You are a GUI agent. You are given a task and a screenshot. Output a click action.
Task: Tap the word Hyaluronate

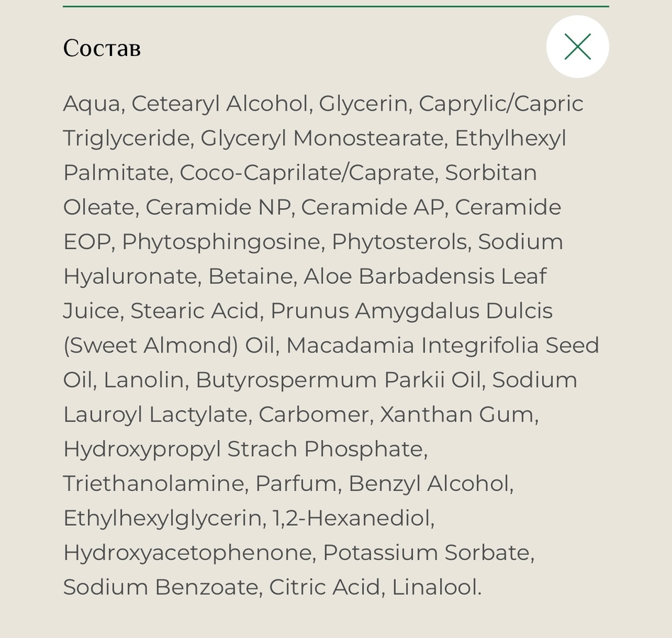click(x=130, y=277)
